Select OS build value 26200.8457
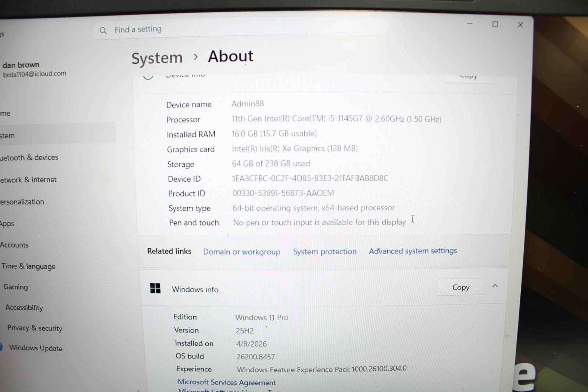This screenshot has width=588, height=392. point(256,357)
